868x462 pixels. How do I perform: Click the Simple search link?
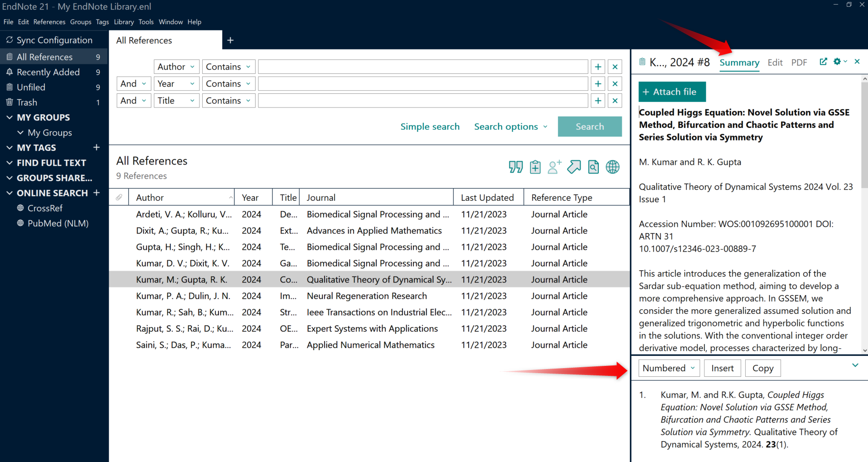tap(430, 126)
